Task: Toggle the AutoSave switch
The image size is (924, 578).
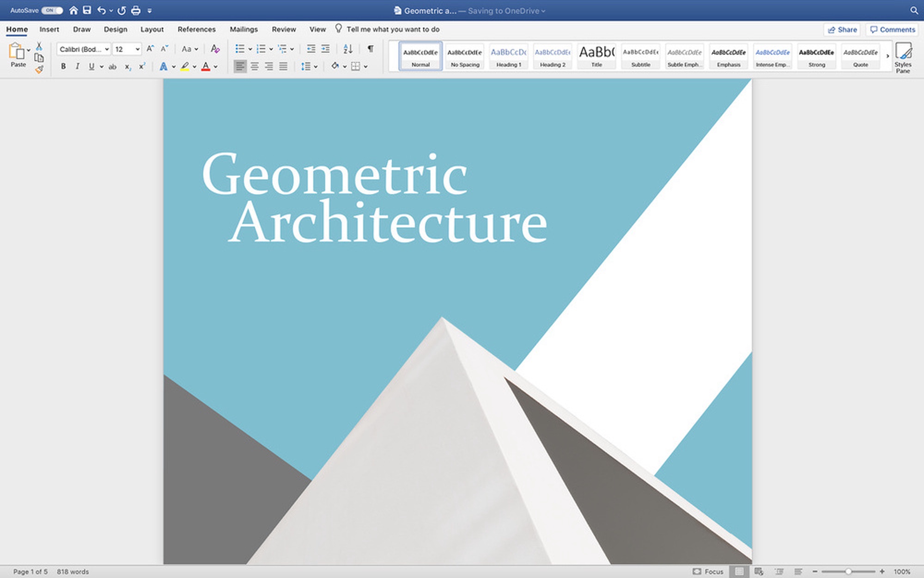Action: click(x=52, y=10)
